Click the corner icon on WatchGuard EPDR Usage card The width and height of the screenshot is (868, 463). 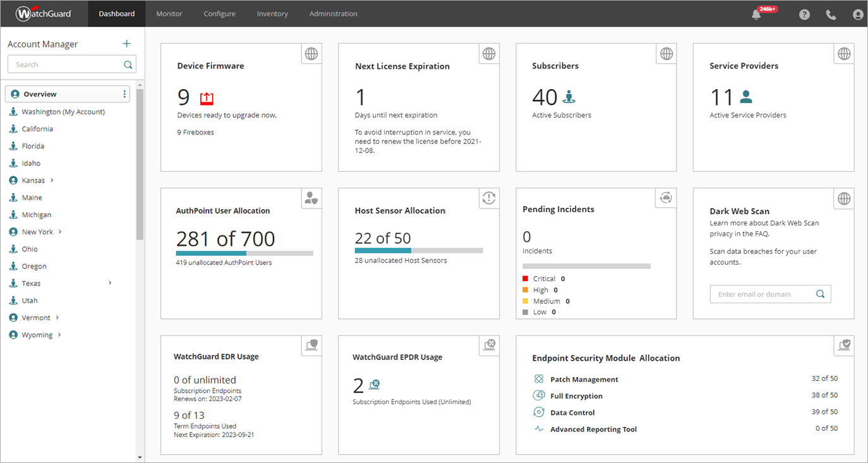[489, 346]
